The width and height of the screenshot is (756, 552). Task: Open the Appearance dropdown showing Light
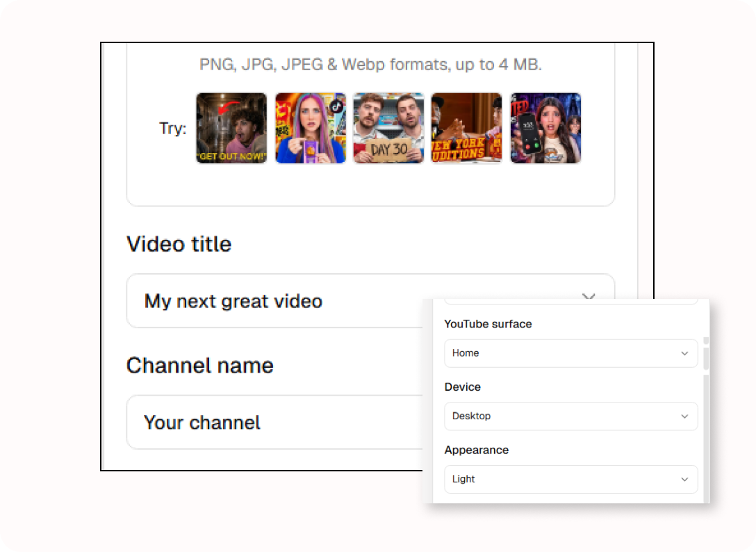pyautogui.click(x=571, y=479)
